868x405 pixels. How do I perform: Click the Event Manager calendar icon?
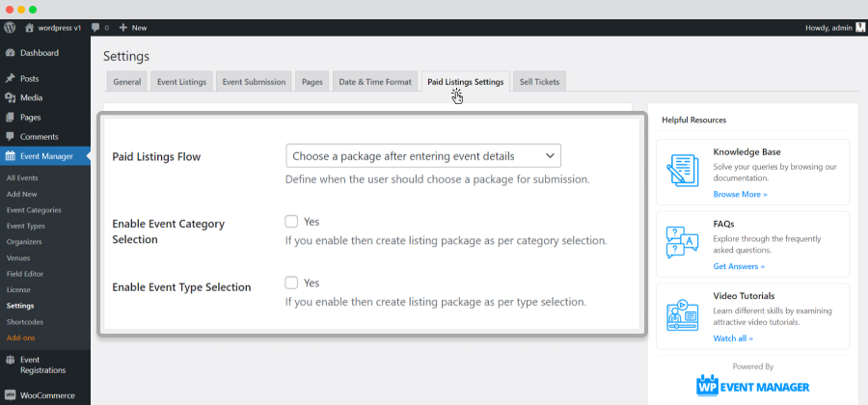pyautogui.click(x=10, y=156)
